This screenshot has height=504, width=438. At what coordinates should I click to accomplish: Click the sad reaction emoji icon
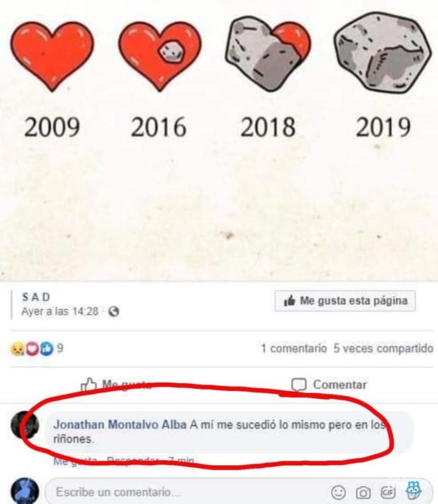coord(17,348)
